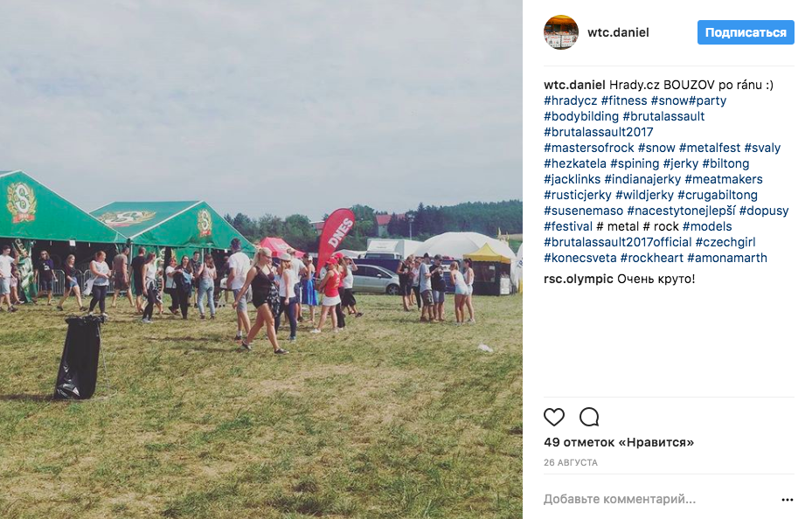The width and height of the screenshot is (812, 519).
Task: Open the #jacklinks hashtag
Action: (572, 179)
